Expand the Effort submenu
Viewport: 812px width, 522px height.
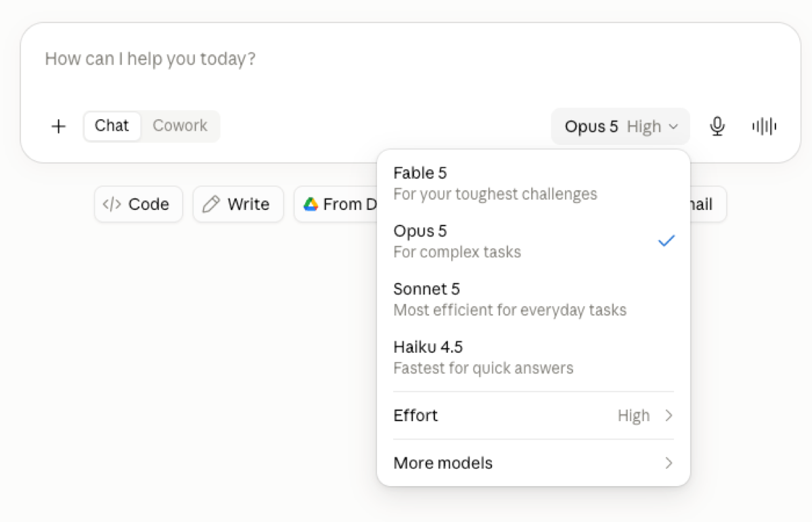(533, 416)
